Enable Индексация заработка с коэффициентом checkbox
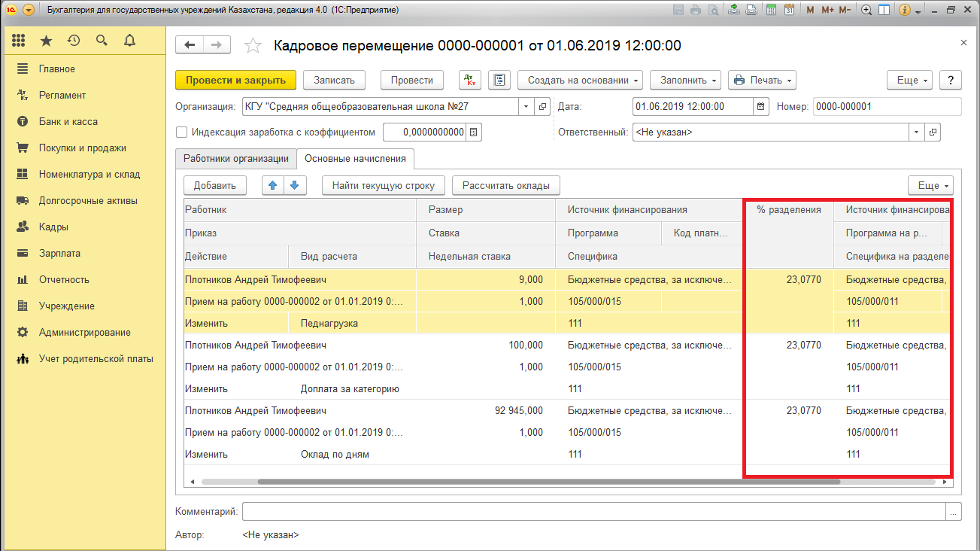This screenshot has width=980, height=551. tap(181, 132)
